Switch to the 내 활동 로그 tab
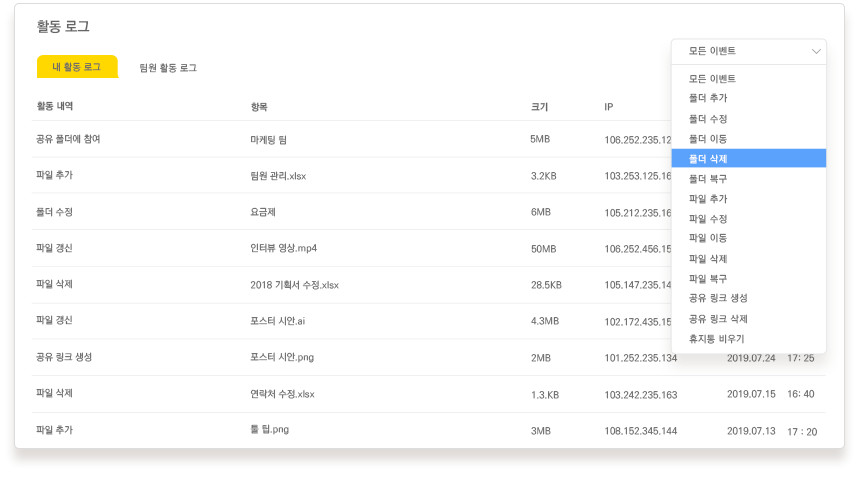 77,67
